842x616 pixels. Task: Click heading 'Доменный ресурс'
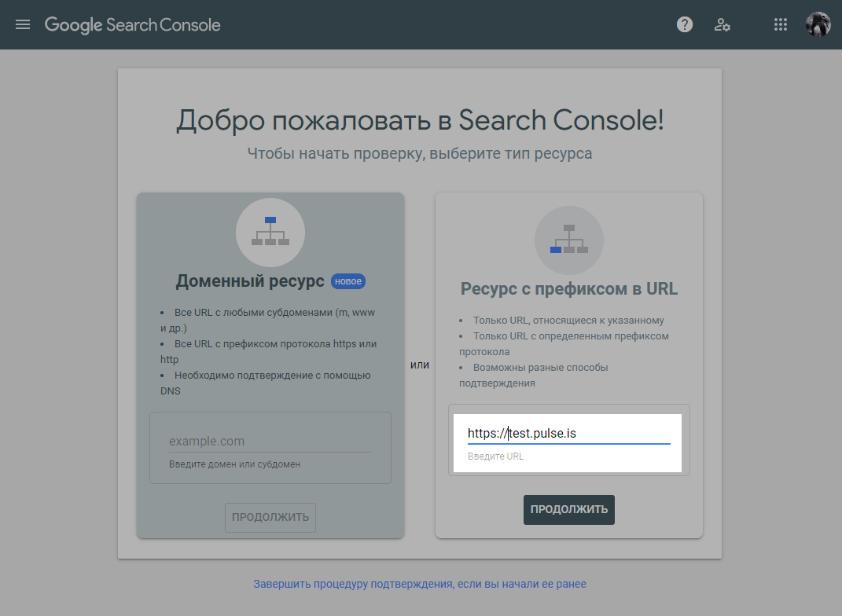(250, 281)
